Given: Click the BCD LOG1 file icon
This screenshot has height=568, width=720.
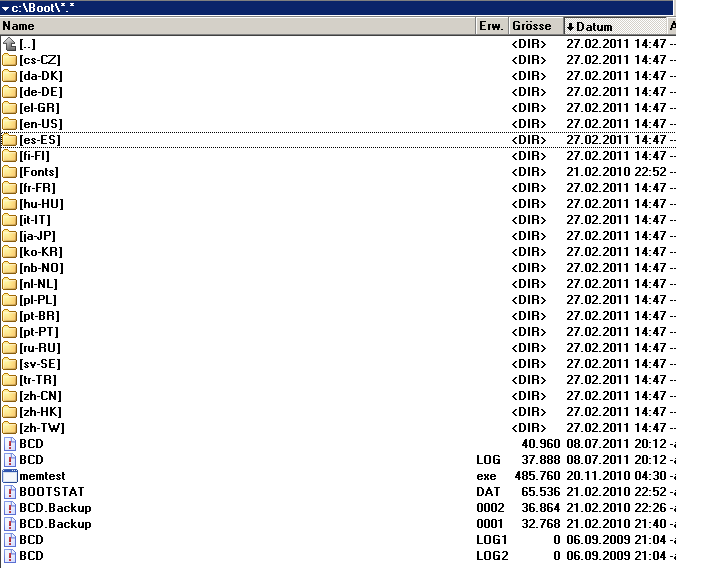Looking at the screenshot, I should (x=10, y=540).
